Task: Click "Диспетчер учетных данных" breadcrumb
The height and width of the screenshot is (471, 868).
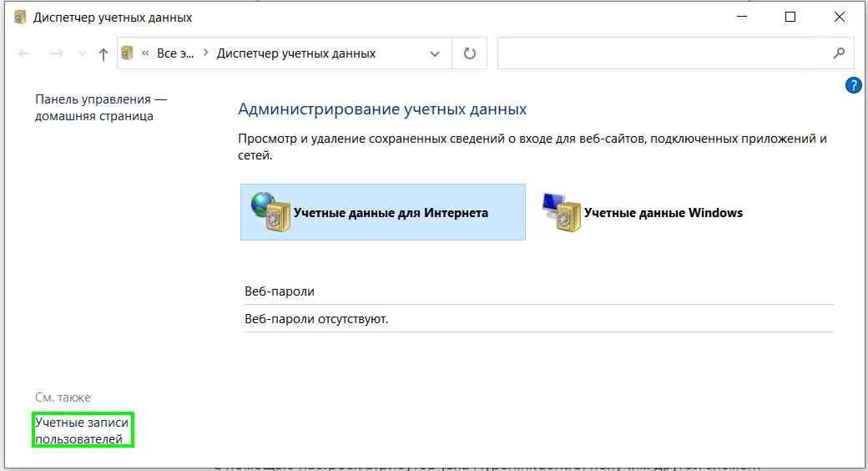Action: [x=296, y=53]
